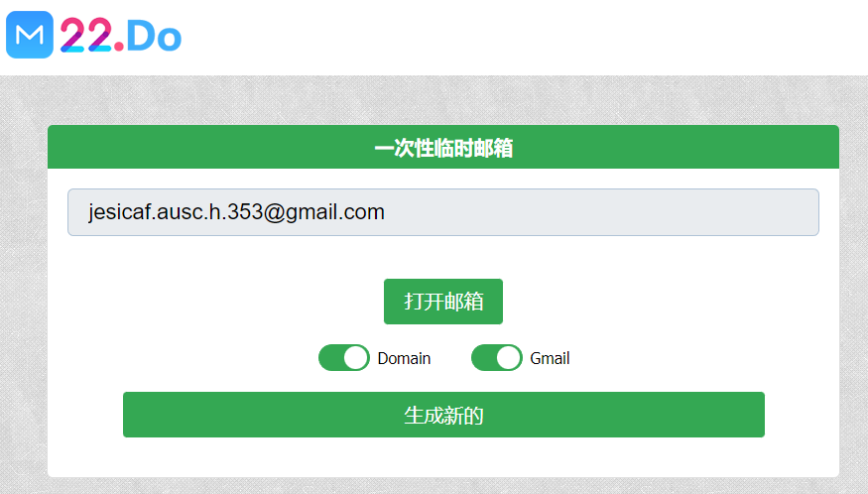The image size is (868, 494).
Task: Click the blue .Do logo text
Action: click(x=154, y=36)
